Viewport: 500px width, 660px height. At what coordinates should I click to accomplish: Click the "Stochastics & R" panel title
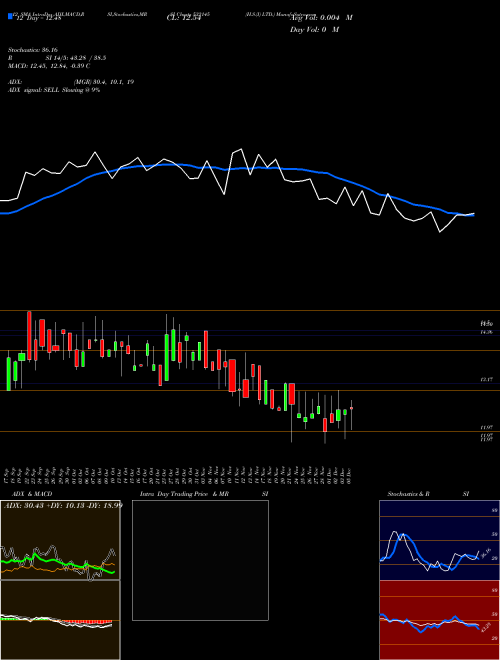(x=408, y=494)
